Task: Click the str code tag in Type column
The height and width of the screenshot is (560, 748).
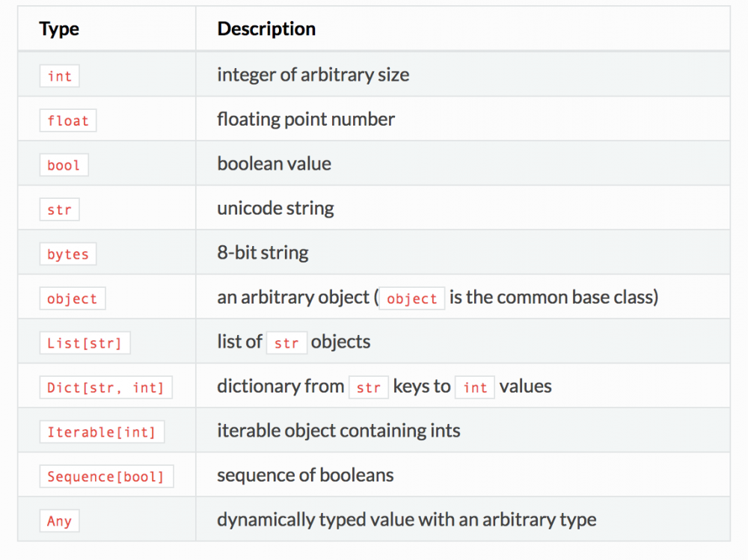Action: click(x=59, y=210)
